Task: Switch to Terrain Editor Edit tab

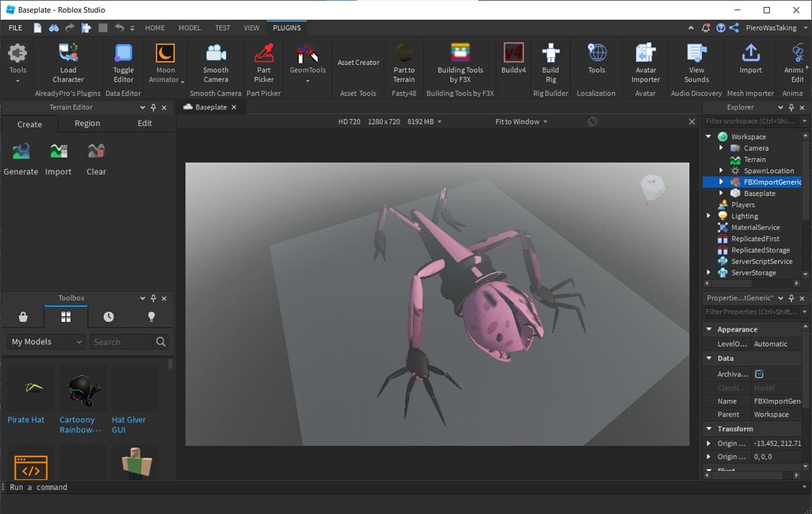Action: [x=144, y=123]
